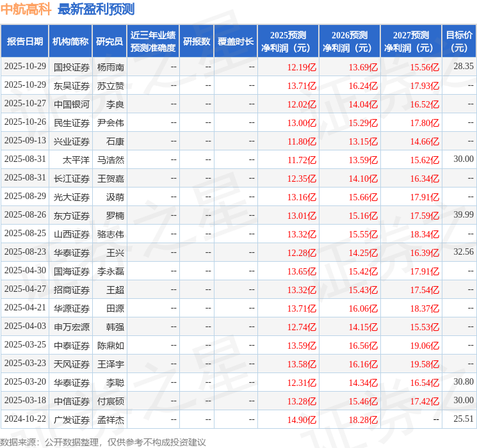Click the 2025-09-13 report date cell
This screenshot has height=448, width=477.
25,141
